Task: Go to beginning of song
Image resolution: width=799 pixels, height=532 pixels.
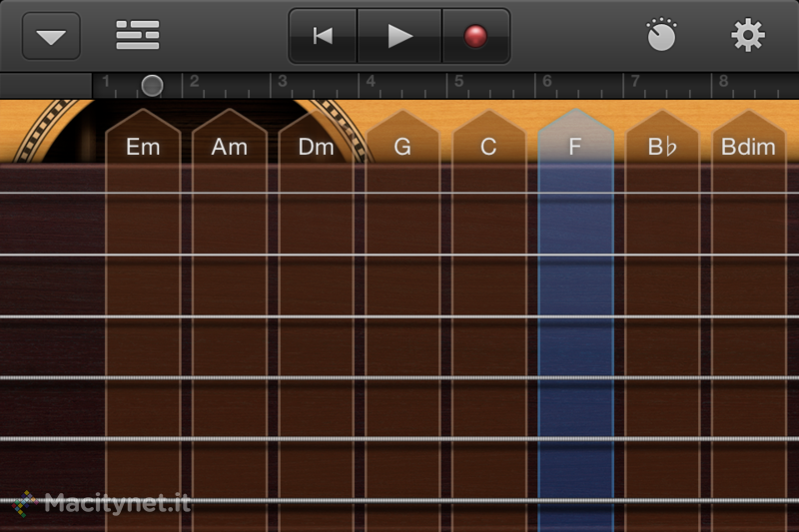Action: click(322, 36)
